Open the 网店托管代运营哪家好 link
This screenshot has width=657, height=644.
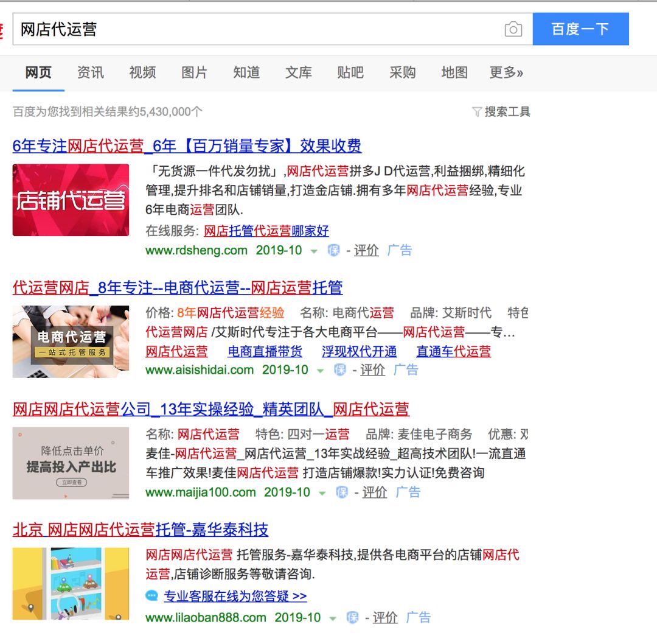click(266, 231)
